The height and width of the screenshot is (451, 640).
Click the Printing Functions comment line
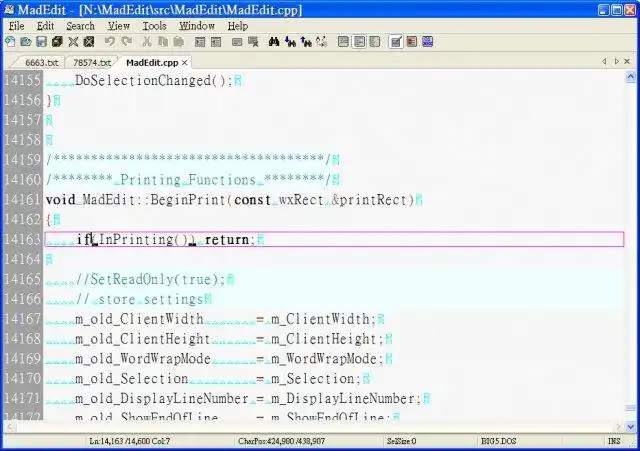[x=188, y=180]
